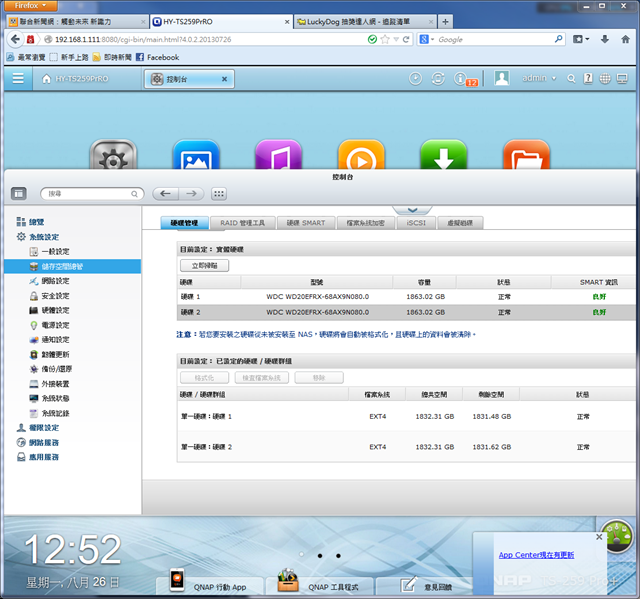Select the 硬碟 2 row in disk table
Viewport: 640px width, 599px height.
pyautogui.click(x=406, y=312)
